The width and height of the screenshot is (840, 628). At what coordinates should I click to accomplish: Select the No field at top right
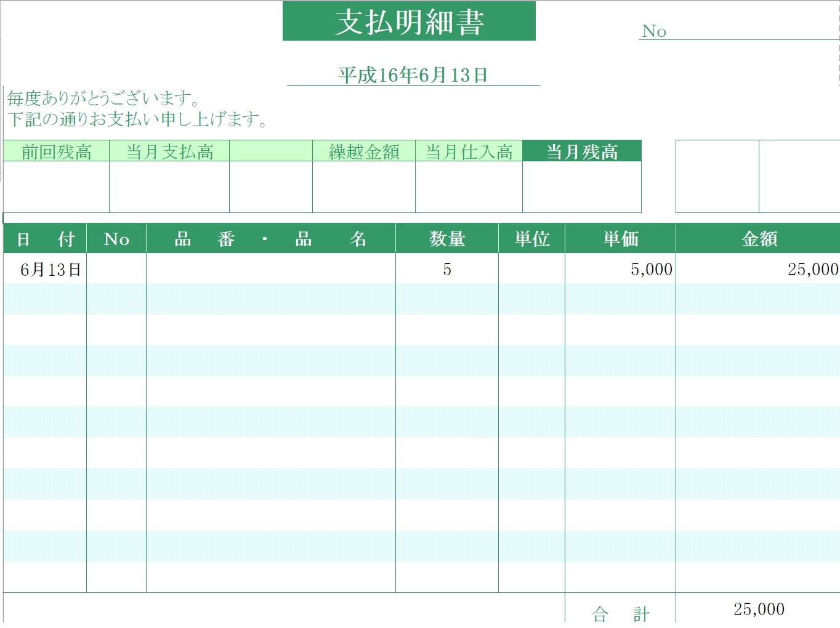(x=739, y=31)
